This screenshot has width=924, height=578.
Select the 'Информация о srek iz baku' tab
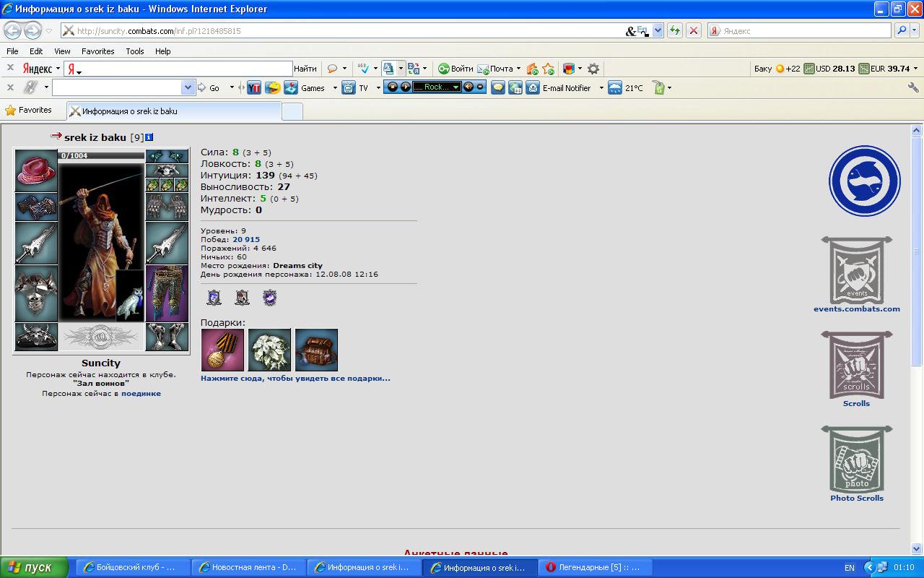click(x=174, y=111)
